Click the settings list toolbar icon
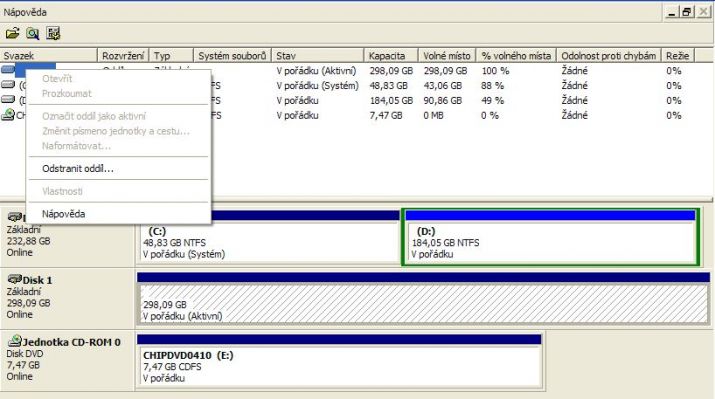The width and height of the screenshot is (715, 399). pyautogui.click(x=53, y=33)
